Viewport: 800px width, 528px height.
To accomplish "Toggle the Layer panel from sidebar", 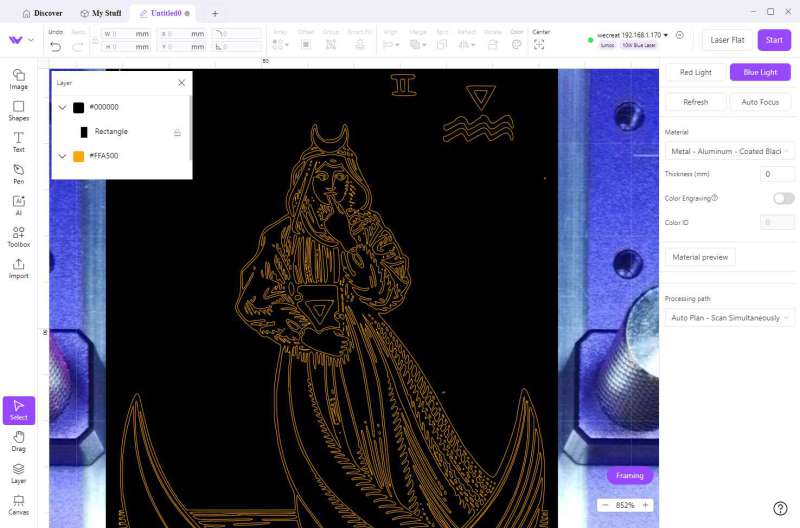I will (x=18, y=473).
